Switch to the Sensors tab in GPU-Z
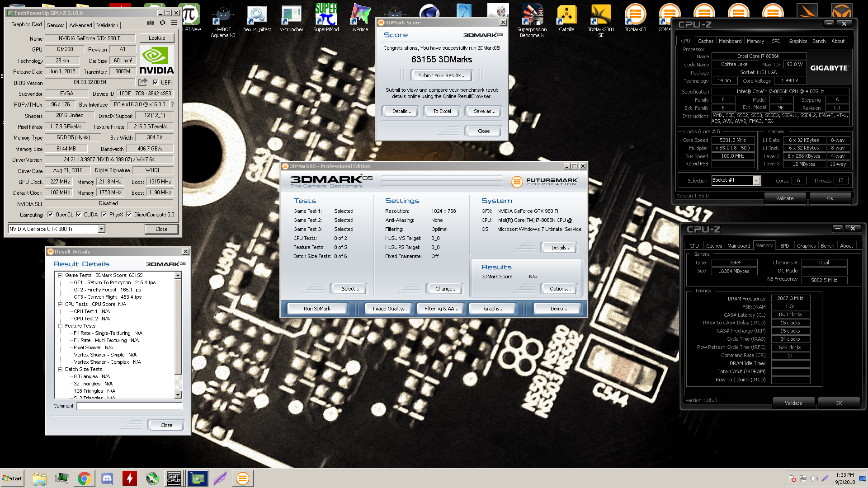This screenshot has height=488, width=868. click(56, 25)
